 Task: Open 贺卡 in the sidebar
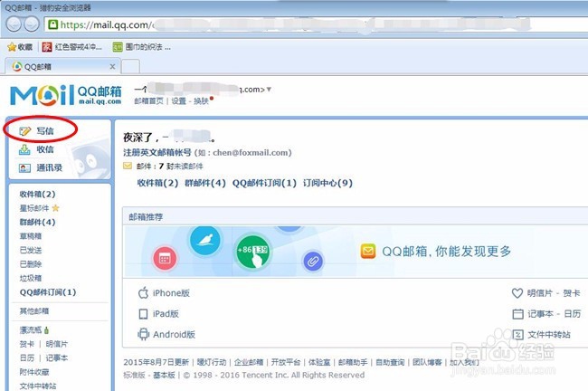tap(27, 344)
